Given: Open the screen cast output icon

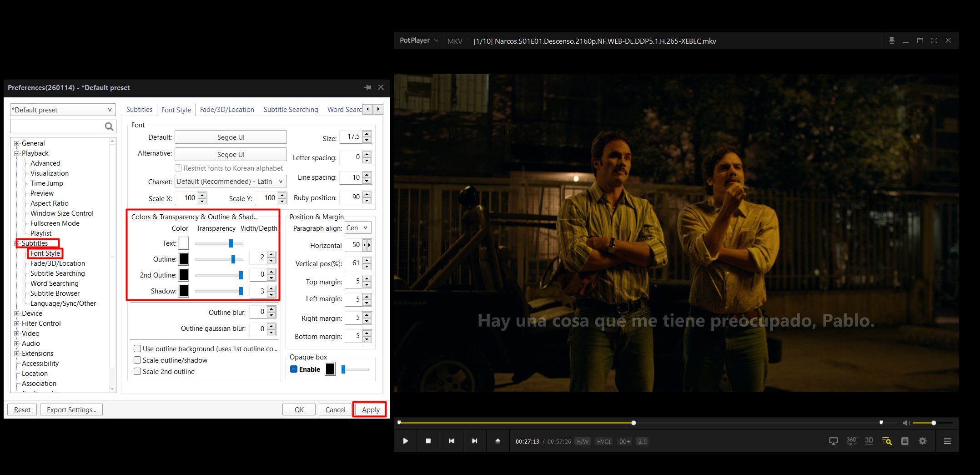Looking at the screenshot, I should [833, 441].
